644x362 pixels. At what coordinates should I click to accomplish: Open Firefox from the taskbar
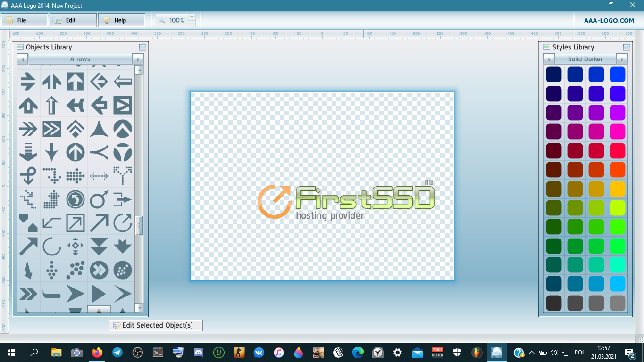(97, 353)
